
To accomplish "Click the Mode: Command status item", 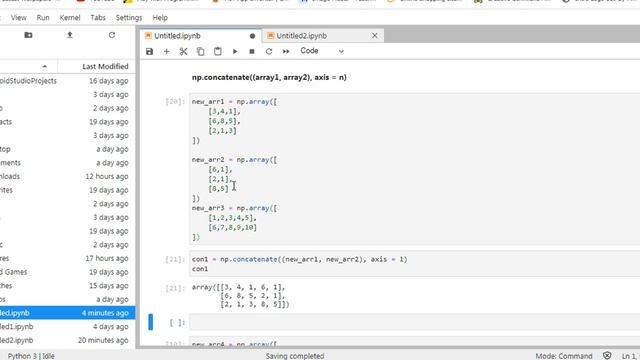I will [x=564, y=356].
